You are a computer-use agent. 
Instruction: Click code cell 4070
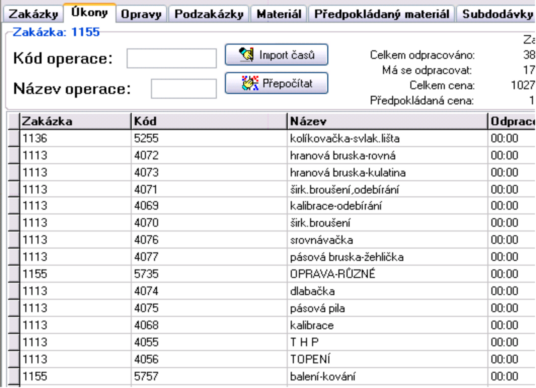tap(209, 223)
